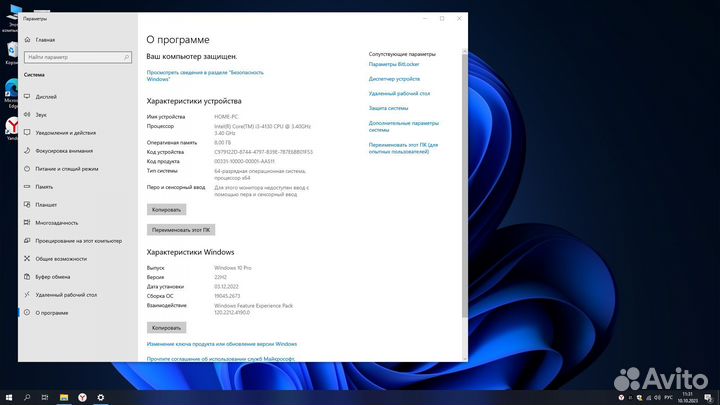Open the Звук sound settings icon
The height and width of the screenshot is (405, 720).
pos(27,115)
